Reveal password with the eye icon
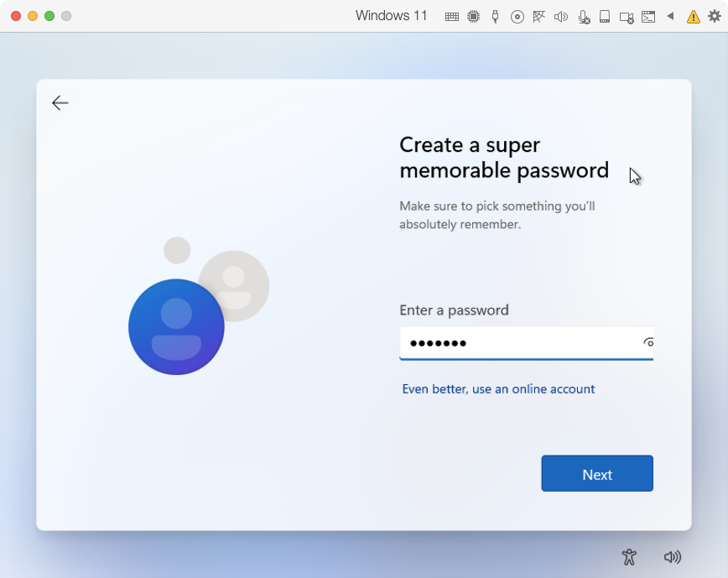This screenshot has width=728, height=578. click(x=648, y=342)
